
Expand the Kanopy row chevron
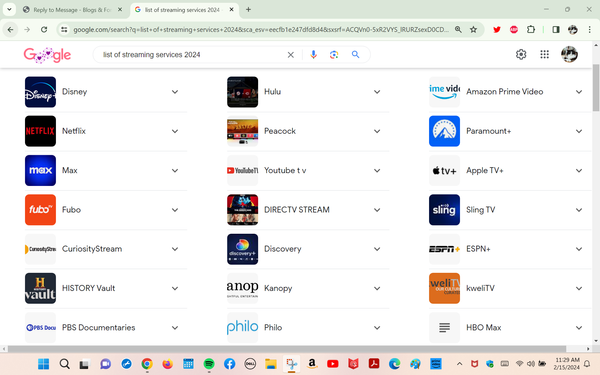(377, 289)
